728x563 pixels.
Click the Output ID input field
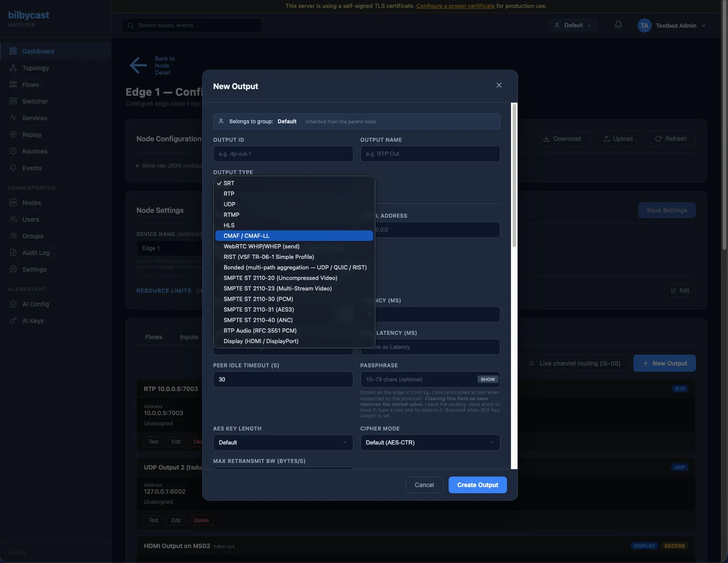(x=283, y=154)
